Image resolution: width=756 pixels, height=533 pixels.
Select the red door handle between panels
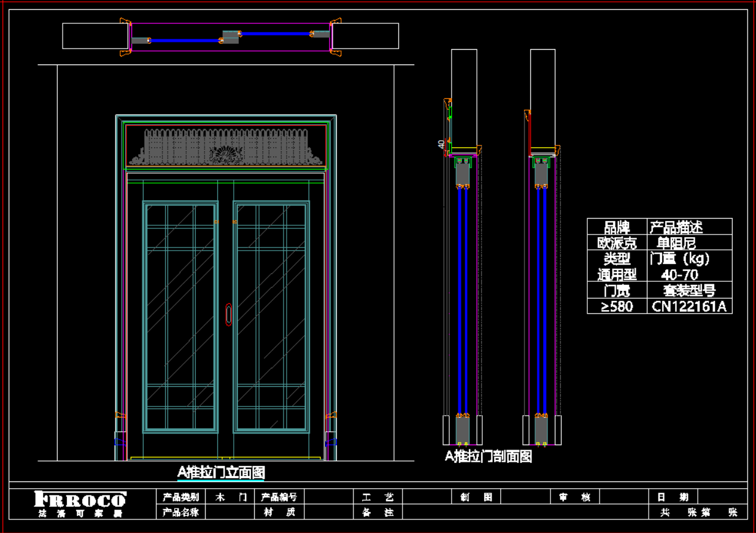tap(228, 314)
